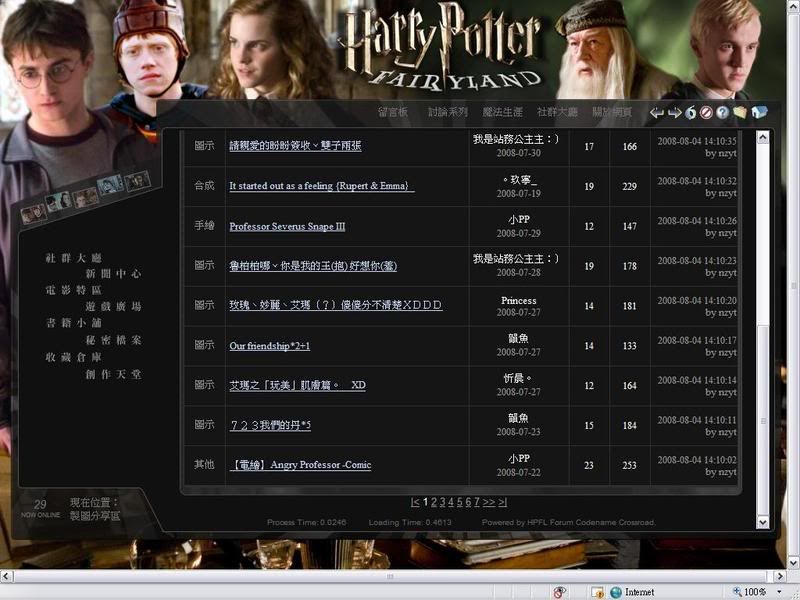Open the zoom level dropdown arrow

tap(779, 592)
